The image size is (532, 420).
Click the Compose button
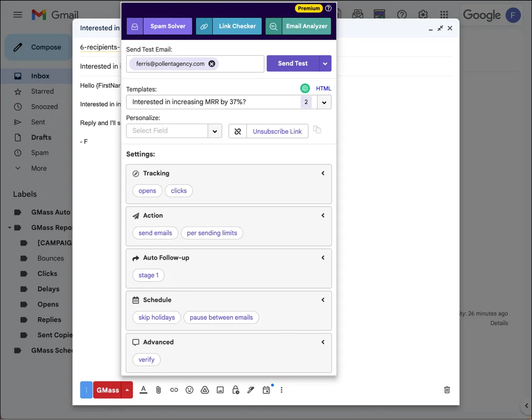click(x=39, y=47)
